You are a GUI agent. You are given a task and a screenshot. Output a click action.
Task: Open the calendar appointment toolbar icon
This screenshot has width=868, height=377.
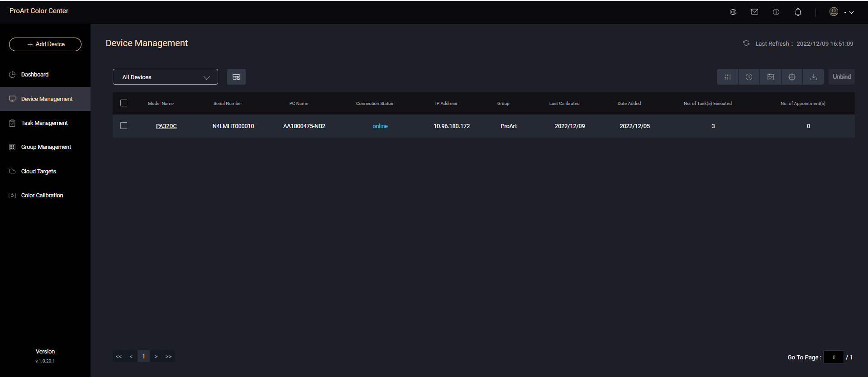click(x=771, y=77)
